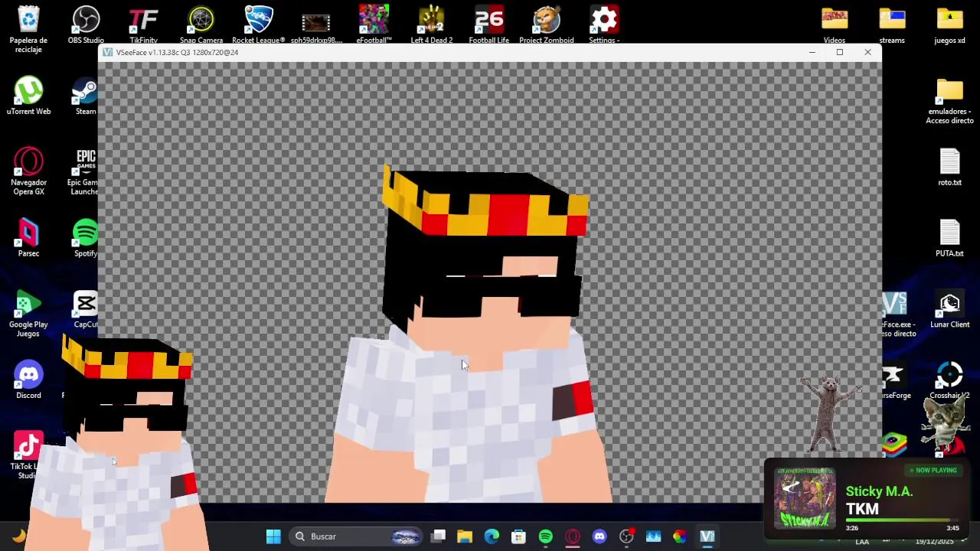980x551 pixels.
Task: Open the eFootball desktop icon
Action: click(x=374, y=25)
